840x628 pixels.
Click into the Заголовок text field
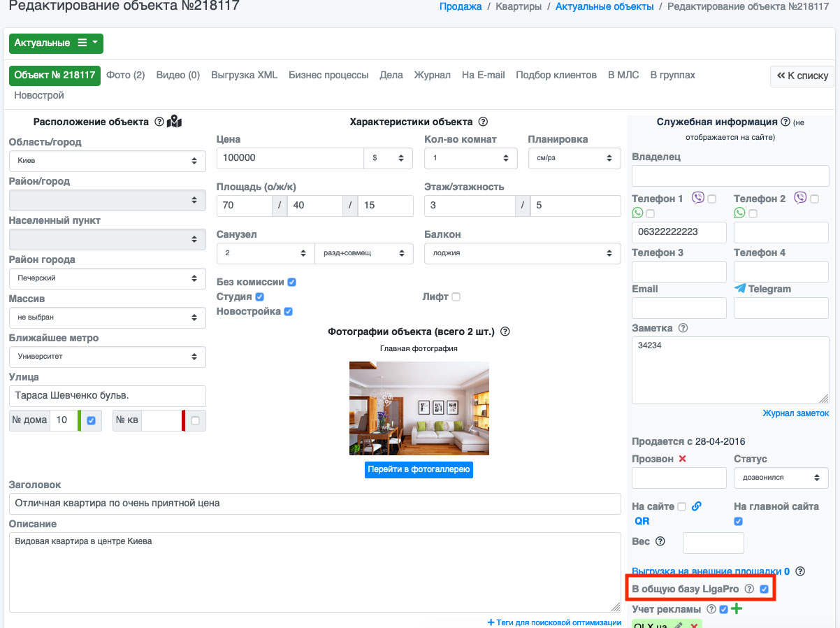coord(314,504)
